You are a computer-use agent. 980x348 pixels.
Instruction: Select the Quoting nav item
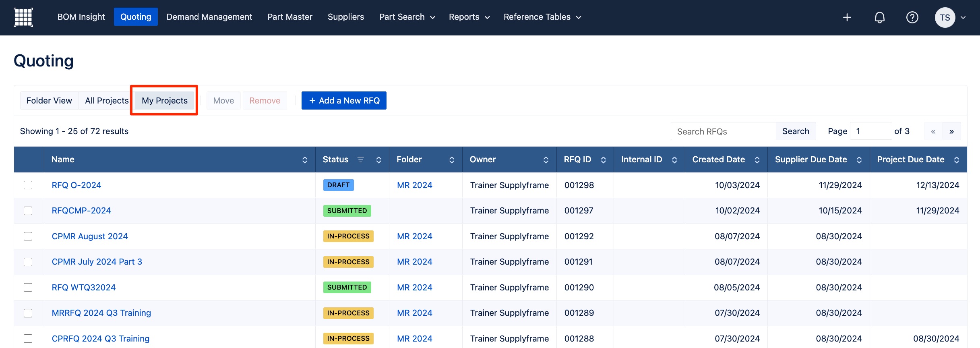click(136, 17)
